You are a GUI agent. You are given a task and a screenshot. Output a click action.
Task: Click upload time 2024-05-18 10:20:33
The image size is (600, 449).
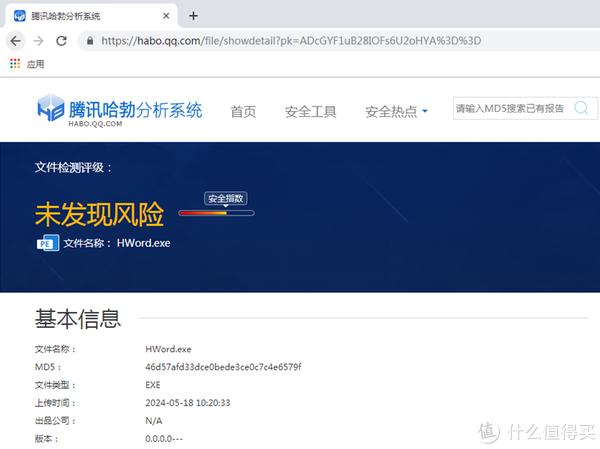[188, 403]
